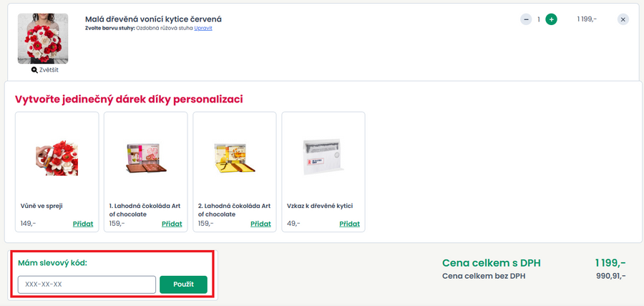Remove the bouquet from the cart
This screenshot has width=644, height=306.
623,19
